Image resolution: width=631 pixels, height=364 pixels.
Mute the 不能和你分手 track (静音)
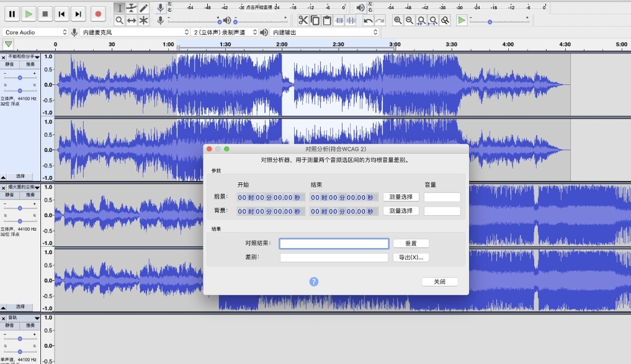tap(10, 64)
